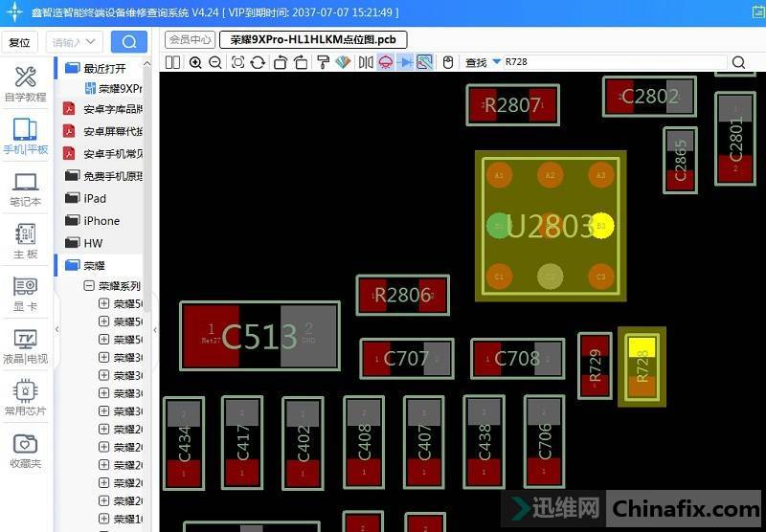Click the zoom in magnifier icon
Image resolution: width=766 pixels, height=532 pixels.
[195, 62]
